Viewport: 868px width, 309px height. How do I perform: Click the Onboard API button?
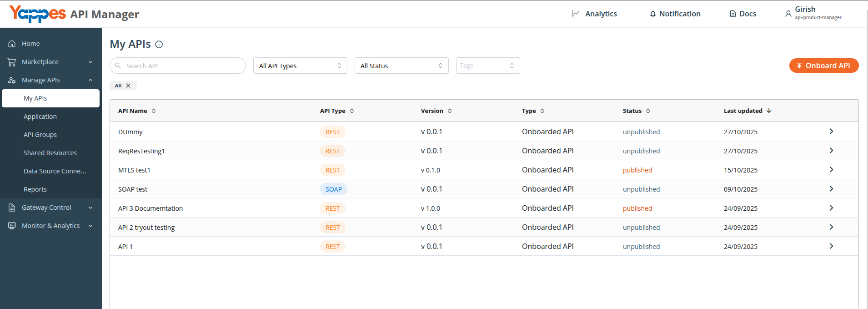[824, 66]
